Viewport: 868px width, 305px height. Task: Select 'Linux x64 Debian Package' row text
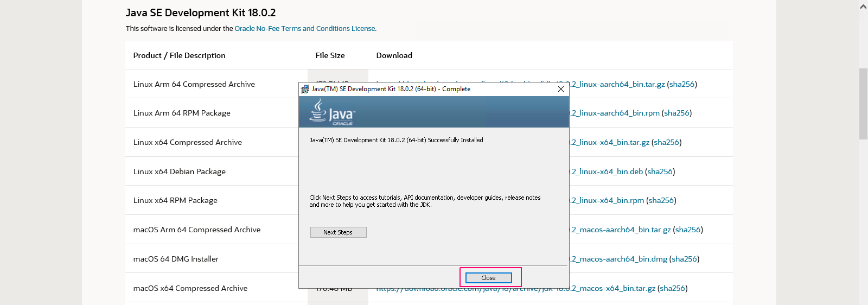coord(180,171)
